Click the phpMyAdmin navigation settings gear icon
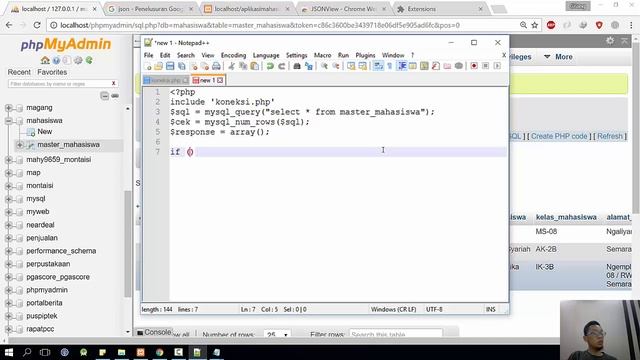 [x=78, y=60]
